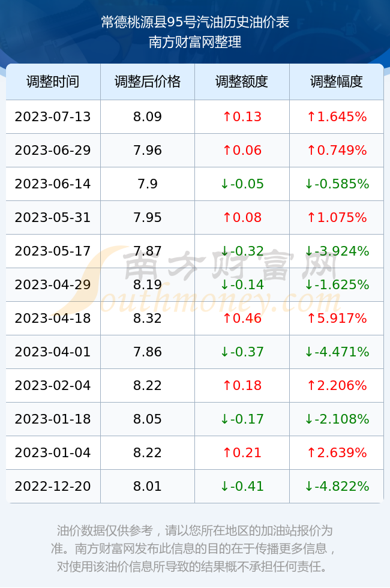This screenshot has height=588, width=390.
Task: Click the 南方财富网整理 subtitle
Action: coord(195,41)
